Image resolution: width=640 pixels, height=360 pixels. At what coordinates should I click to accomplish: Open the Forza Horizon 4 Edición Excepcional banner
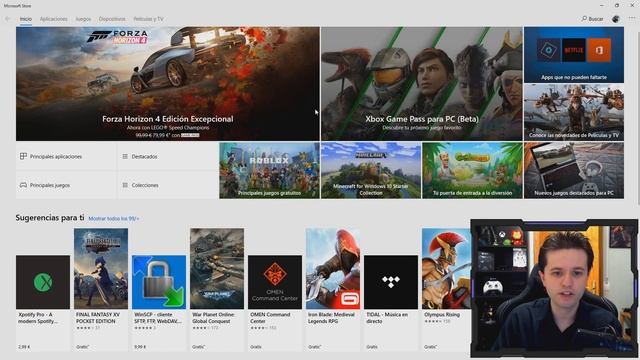168,84
